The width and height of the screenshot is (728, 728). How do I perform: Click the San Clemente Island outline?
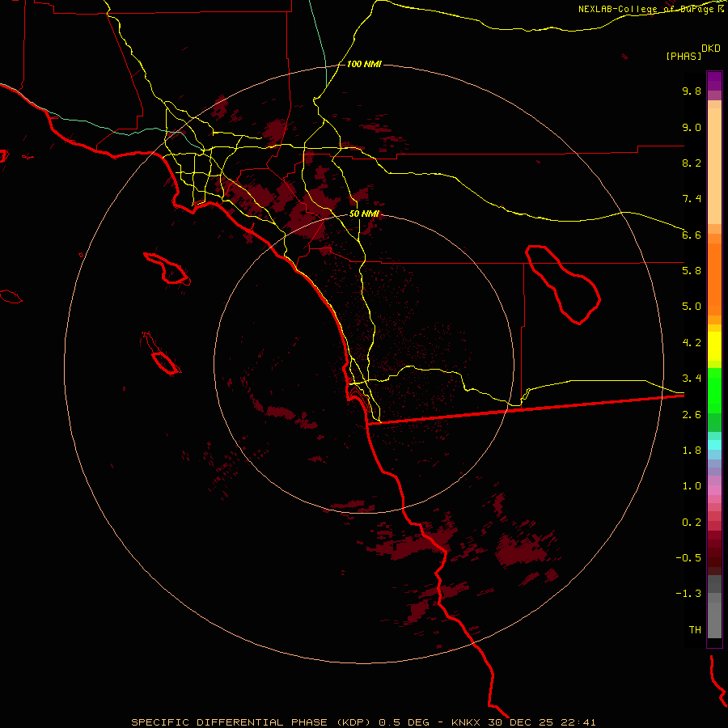(161, 353)
